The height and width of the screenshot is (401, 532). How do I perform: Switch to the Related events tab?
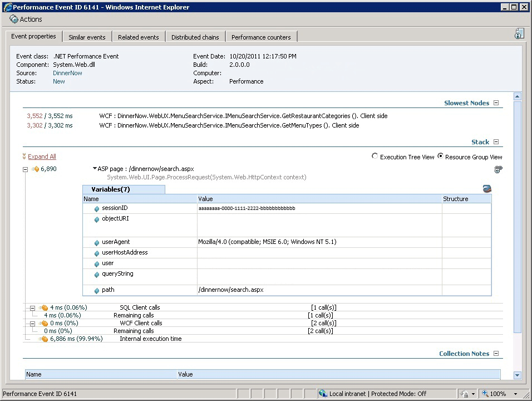(x=139, y=37)
